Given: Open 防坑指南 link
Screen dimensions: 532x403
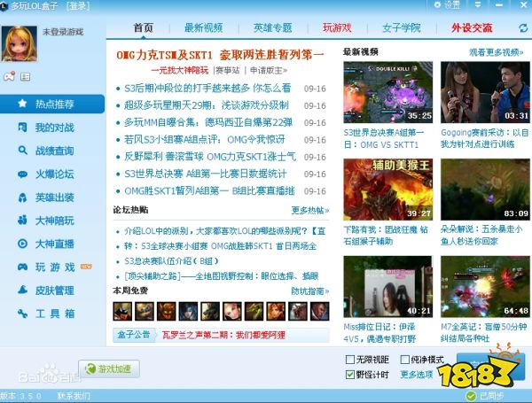Looking at the screenshot, I should coord(310,291).
